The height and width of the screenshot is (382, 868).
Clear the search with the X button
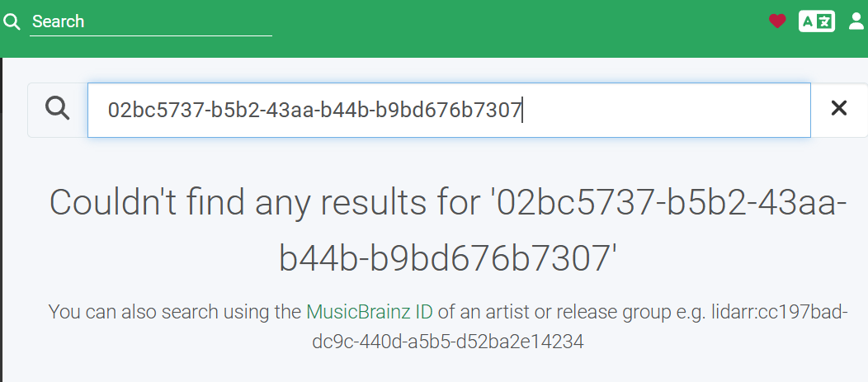(838, 110)
